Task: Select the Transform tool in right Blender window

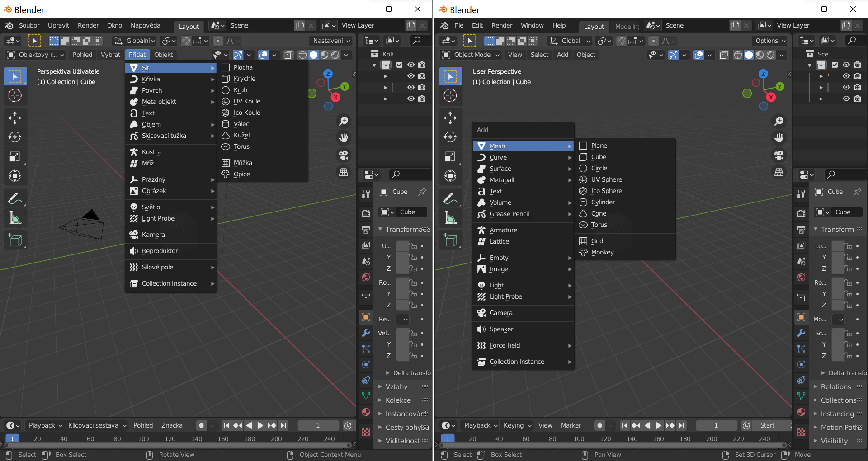Action: pos(450,176)
